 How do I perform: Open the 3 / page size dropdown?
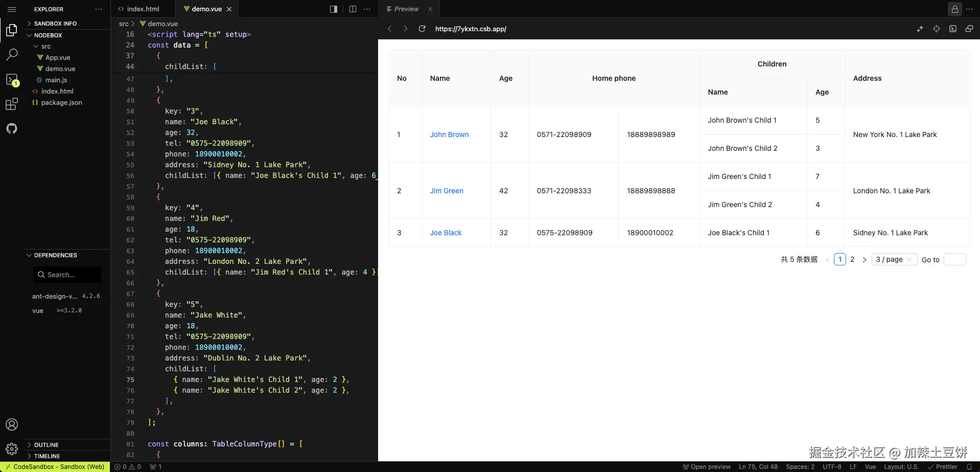coord(894,259)
